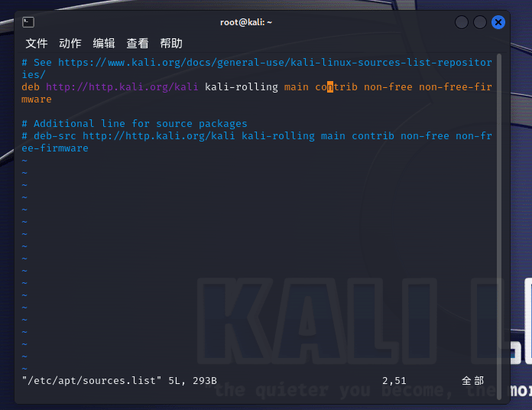Click the '# Additional line for source packages' comment
Viewport: 532px width, 410px height.
coord(135,124)
